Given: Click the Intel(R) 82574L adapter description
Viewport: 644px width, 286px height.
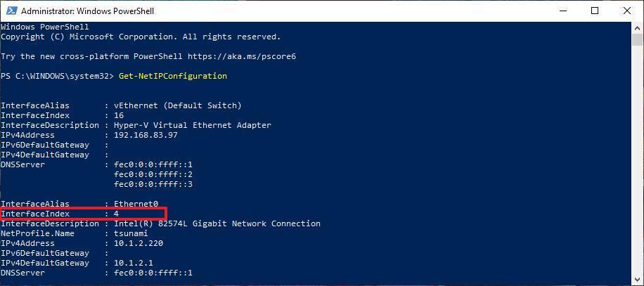Looking at the screenshot, I should click(217, 223).
